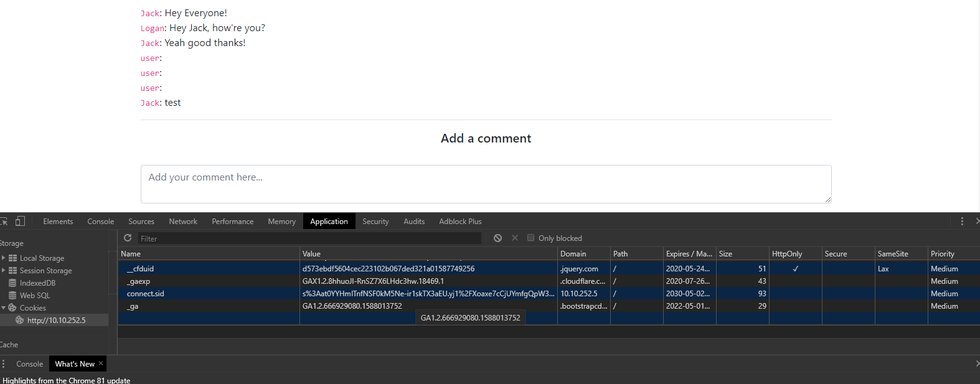
Task: Open the Security tab
Action: click(x=375, y=221)
